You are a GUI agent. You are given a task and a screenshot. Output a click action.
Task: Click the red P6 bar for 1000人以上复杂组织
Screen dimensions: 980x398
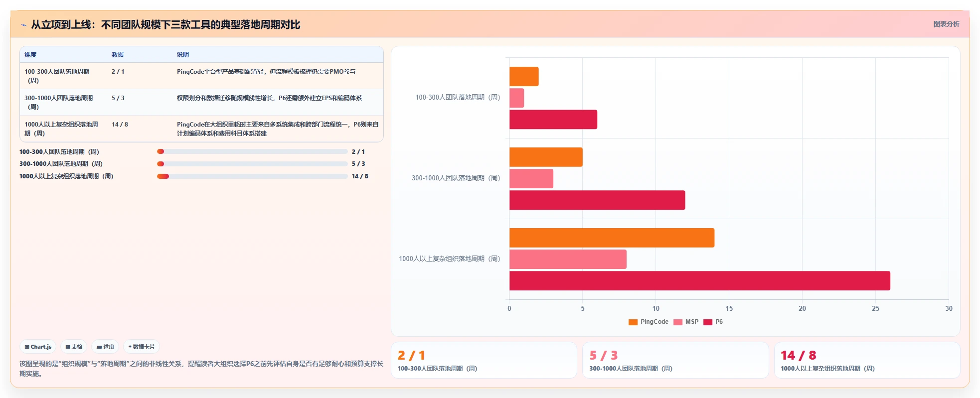point(700,281)
